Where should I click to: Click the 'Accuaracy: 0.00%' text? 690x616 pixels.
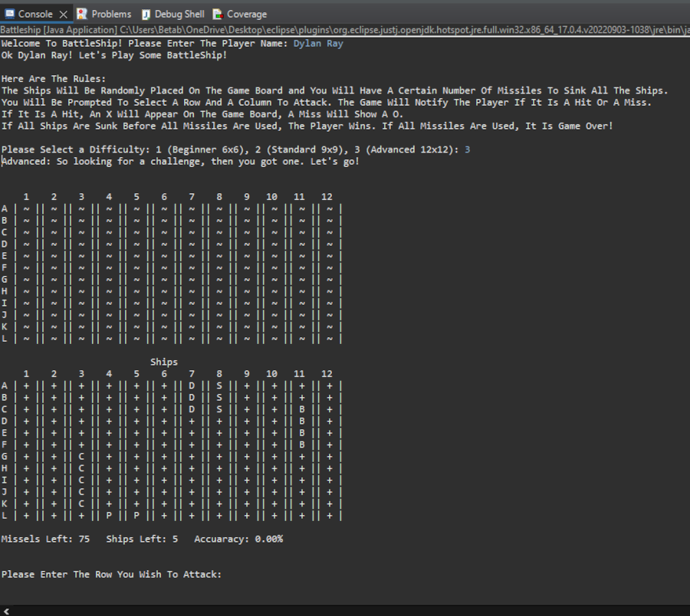[238, 539]
